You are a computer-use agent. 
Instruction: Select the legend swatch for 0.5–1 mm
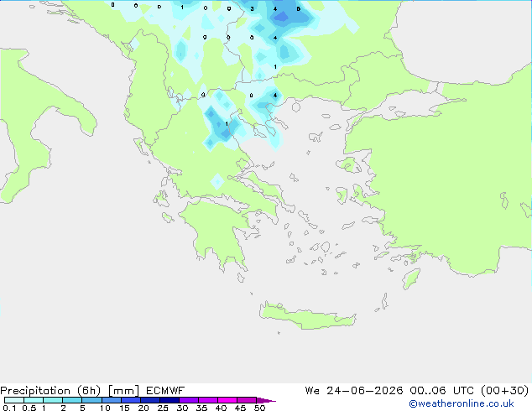(34, 400)
